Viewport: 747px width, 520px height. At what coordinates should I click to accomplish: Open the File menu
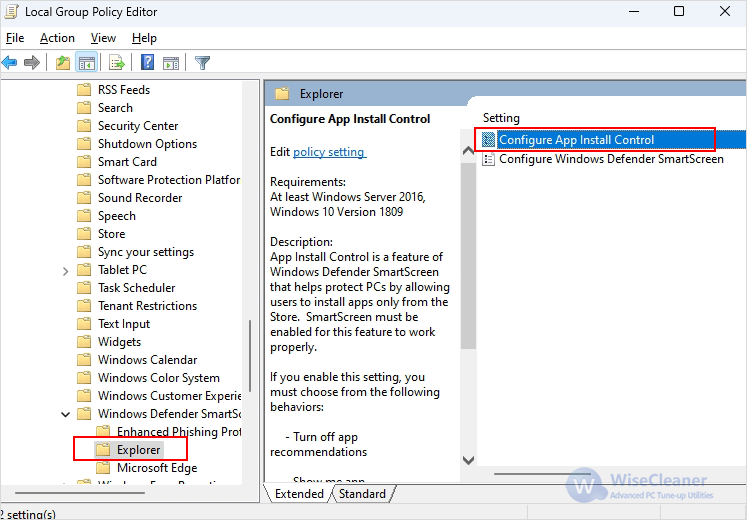(15, 38)
